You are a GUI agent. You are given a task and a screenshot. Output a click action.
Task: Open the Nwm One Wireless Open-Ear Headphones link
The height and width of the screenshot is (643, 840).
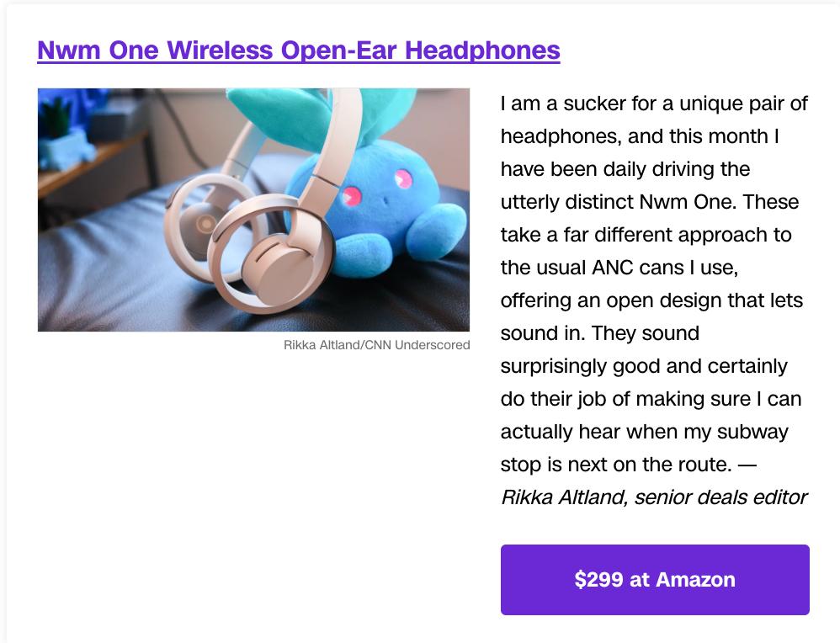(x=299, y=50)
